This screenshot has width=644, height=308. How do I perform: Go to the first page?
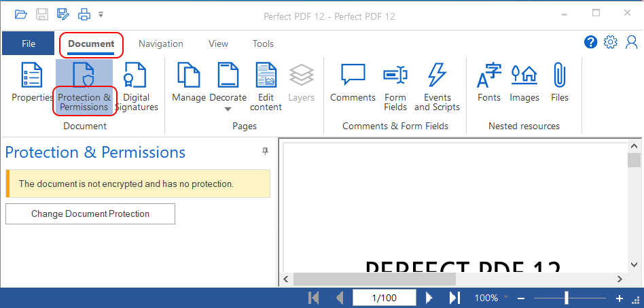tap(313, 298)
